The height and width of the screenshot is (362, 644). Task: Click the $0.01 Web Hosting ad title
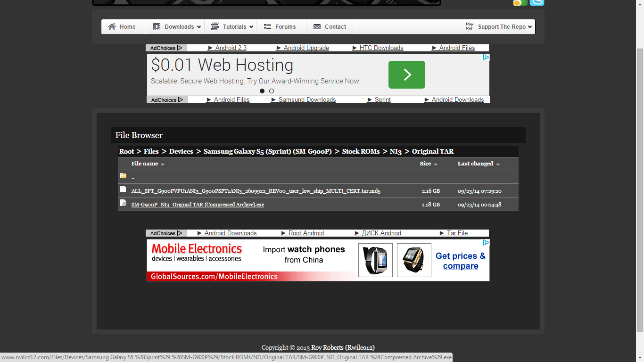click(x=222, y=65)
